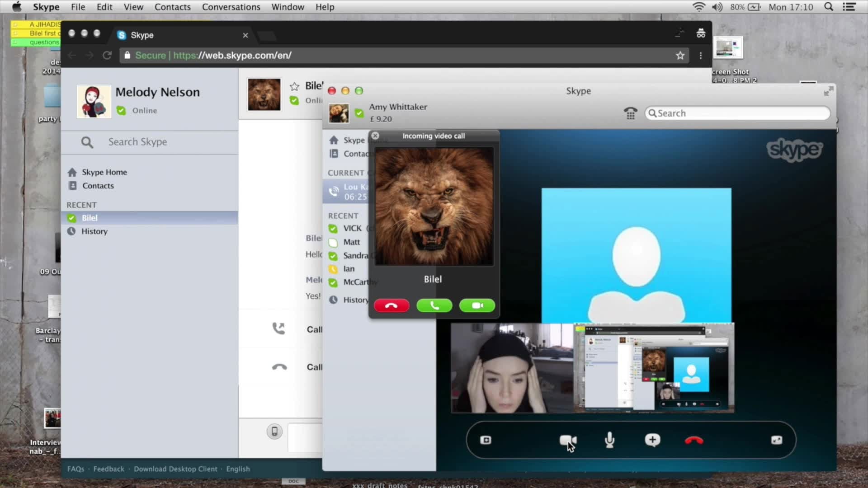The image size is (868, 488).
Task: Open the English language selector
Action: 238,469
